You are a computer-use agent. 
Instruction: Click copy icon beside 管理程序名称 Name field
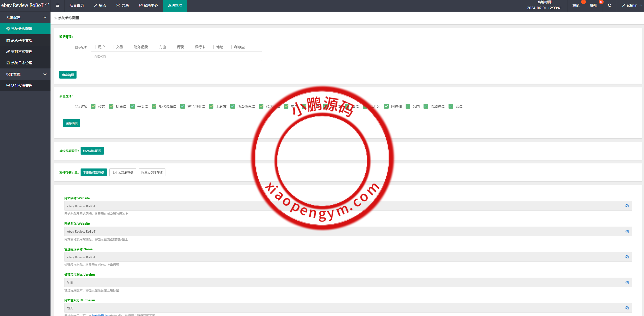pos(627,257)
